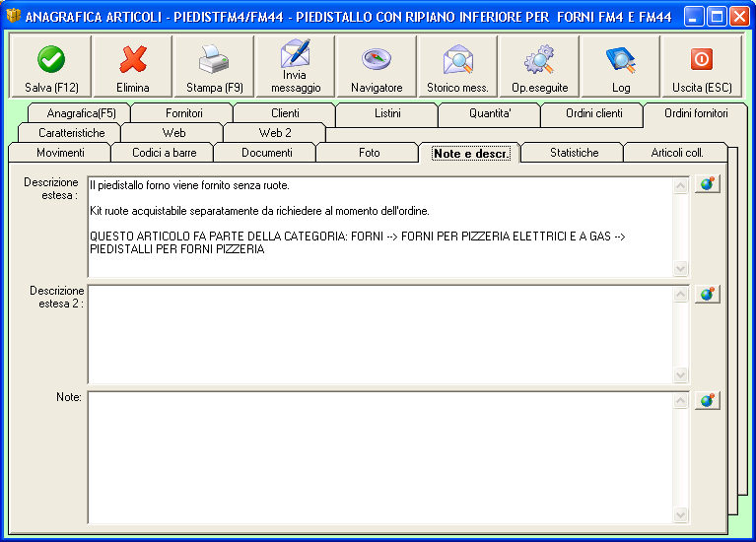Click down arrow of Note scrollbar
756x542 pixels.
(x=680, y=514)
